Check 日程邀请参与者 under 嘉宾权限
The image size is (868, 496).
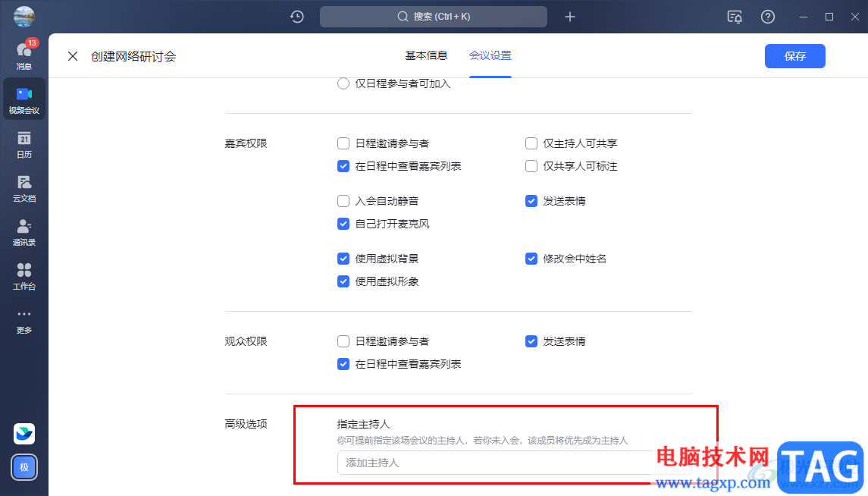point(343,143)
